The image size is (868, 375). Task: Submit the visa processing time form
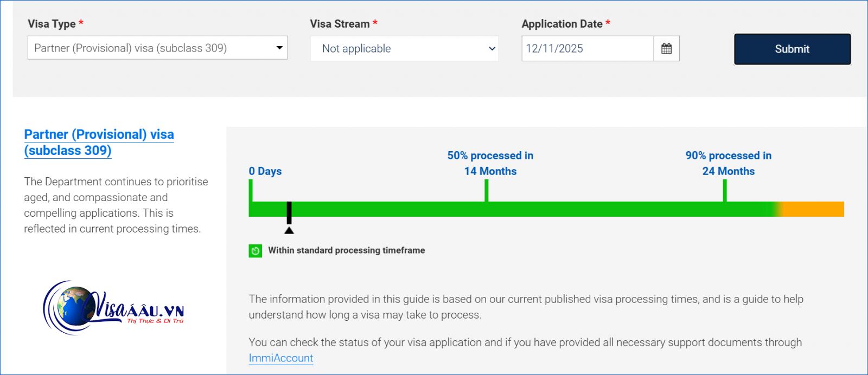click(792, 49)
